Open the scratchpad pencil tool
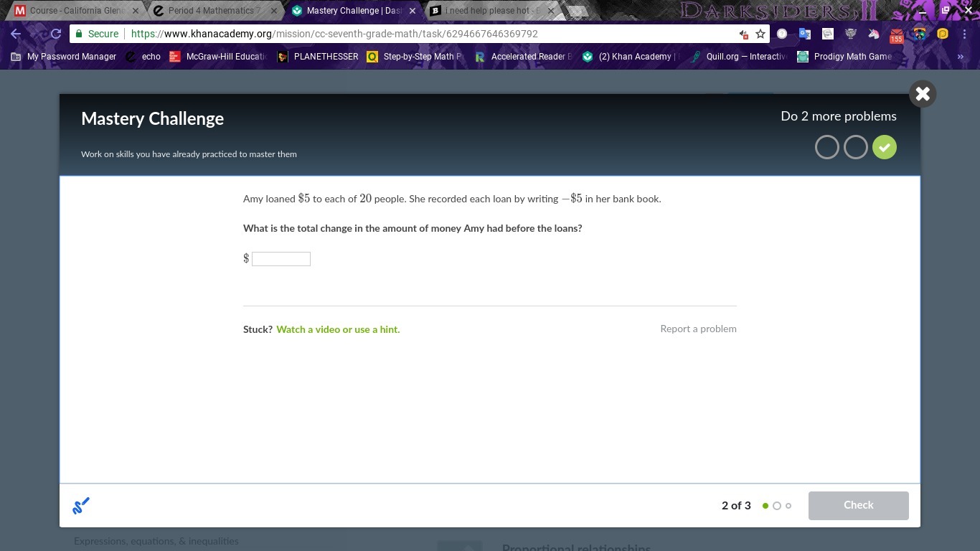Image resolution: width=980 pixels, height=551 pixels. (x=81, y=506)
